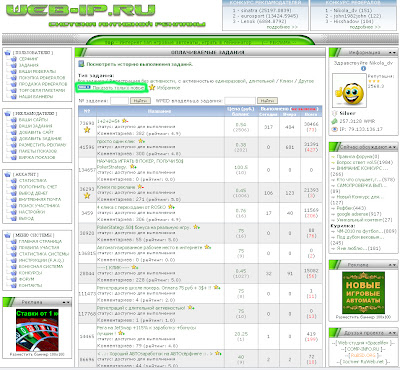Image resolution: width=400 pixels, height=370 pixels.
Task: Open the COMP-INFO.RU friend link
Action: pyautogui.click(x=363, y=349)
